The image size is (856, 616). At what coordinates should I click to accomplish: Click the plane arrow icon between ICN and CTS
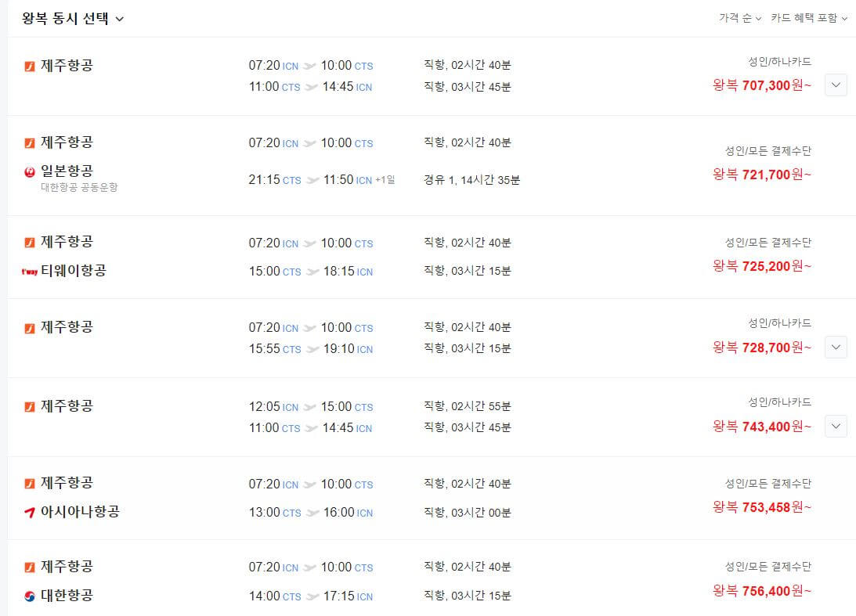click(x=311, y=66)
